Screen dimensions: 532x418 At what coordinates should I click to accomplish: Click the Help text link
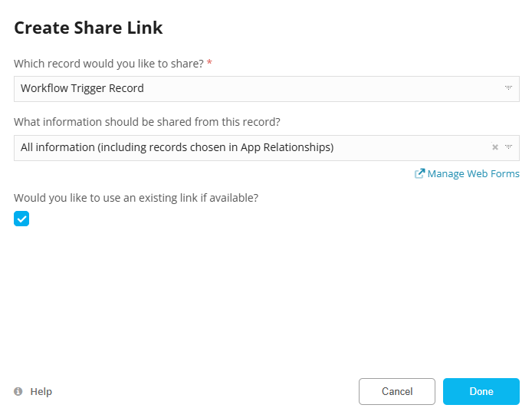[41, 392]
